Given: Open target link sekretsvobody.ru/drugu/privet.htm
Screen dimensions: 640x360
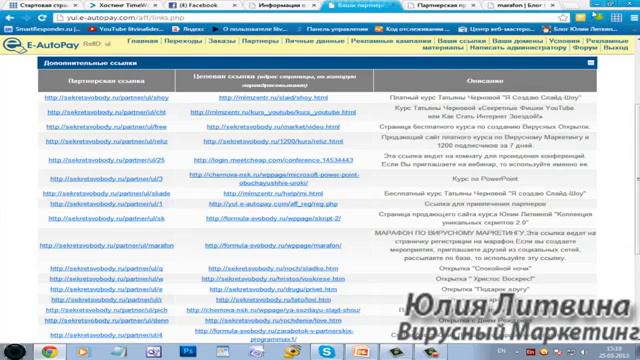Looking at the screenshot, I should tap(273, 289).
